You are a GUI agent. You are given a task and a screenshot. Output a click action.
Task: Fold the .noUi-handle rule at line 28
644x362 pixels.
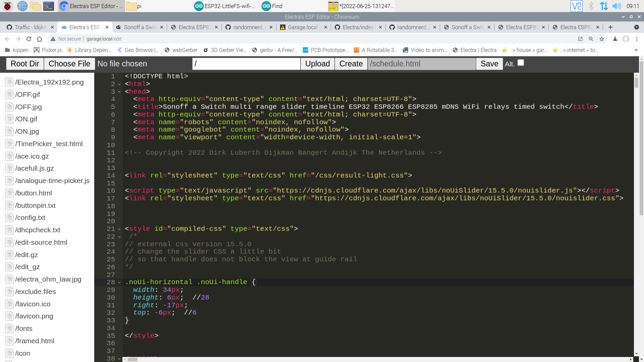point(119,283)
